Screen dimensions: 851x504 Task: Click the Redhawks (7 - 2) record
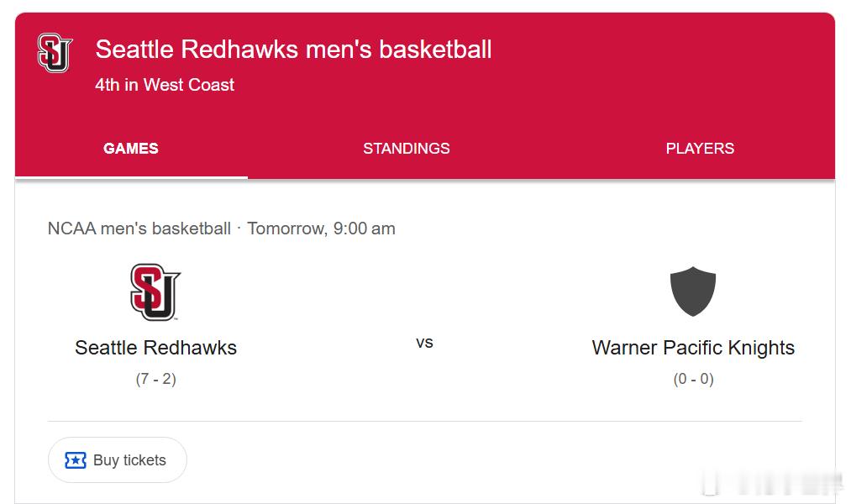[155, 379]
